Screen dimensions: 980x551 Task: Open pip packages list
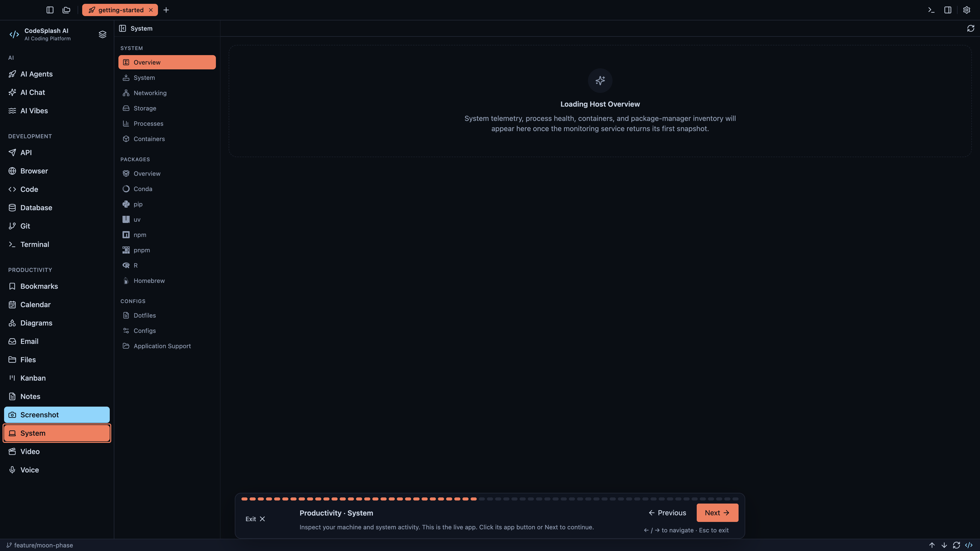pyautogui.click(x=167, y=204)
